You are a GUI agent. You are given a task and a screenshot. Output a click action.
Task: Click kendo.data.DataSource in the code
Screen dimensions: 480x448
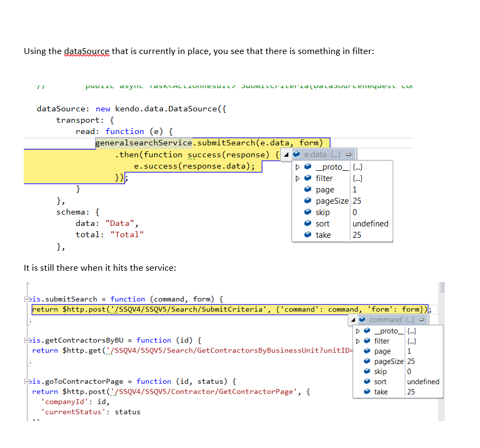166,109
